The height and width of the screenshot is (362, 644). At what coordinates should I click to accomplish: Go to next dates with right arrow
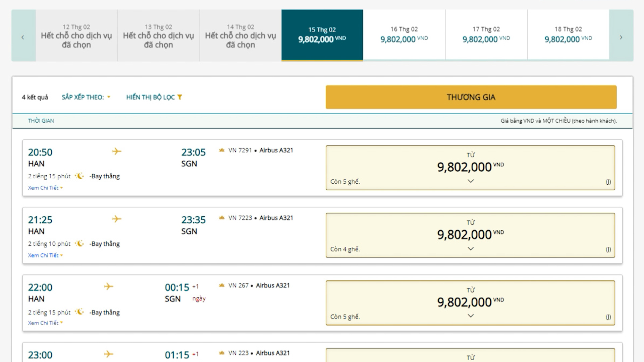pos(621,36)
